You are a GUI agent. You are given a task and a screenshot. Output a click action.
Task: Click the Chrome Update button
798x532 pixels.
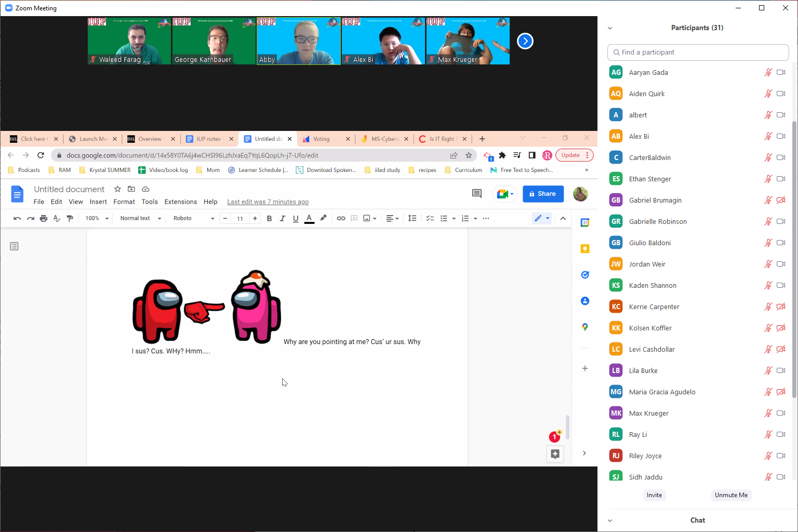[574, 155]
